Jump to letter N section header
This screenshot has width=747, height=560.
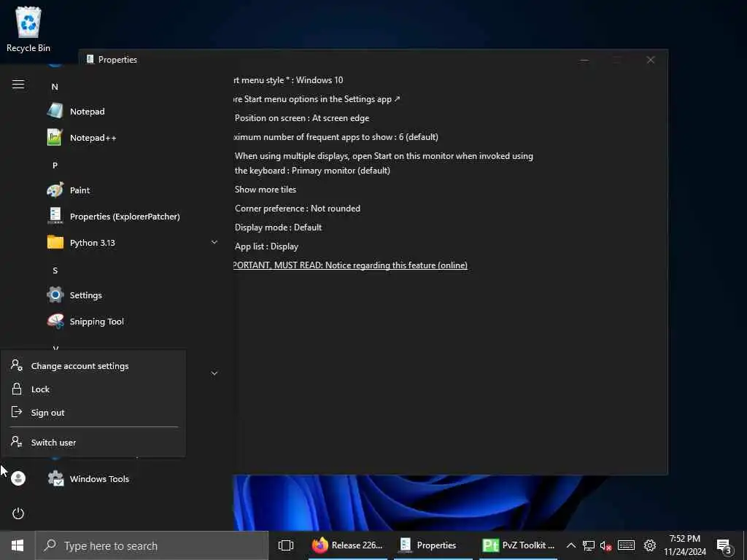[x=55, y=87]
